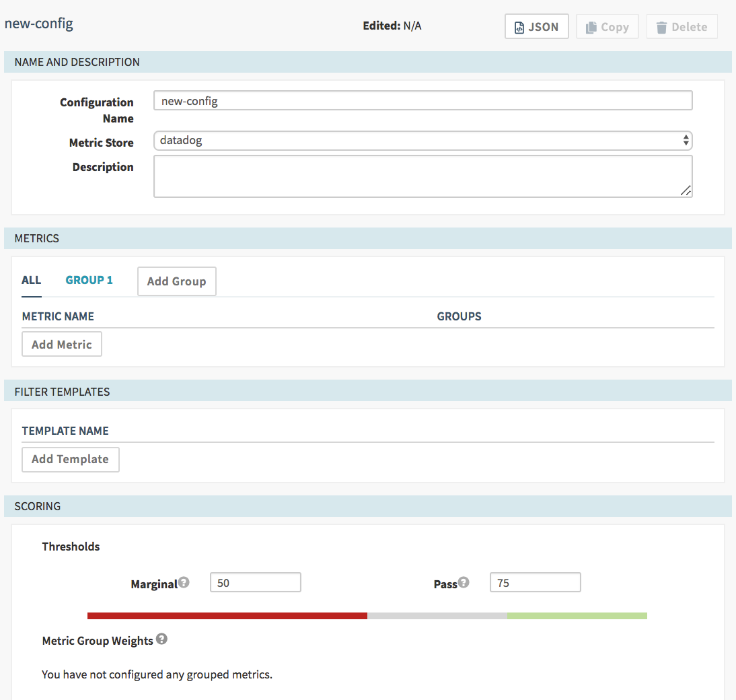
Task: Click the Delete configuration button
Action: point(682,27)
